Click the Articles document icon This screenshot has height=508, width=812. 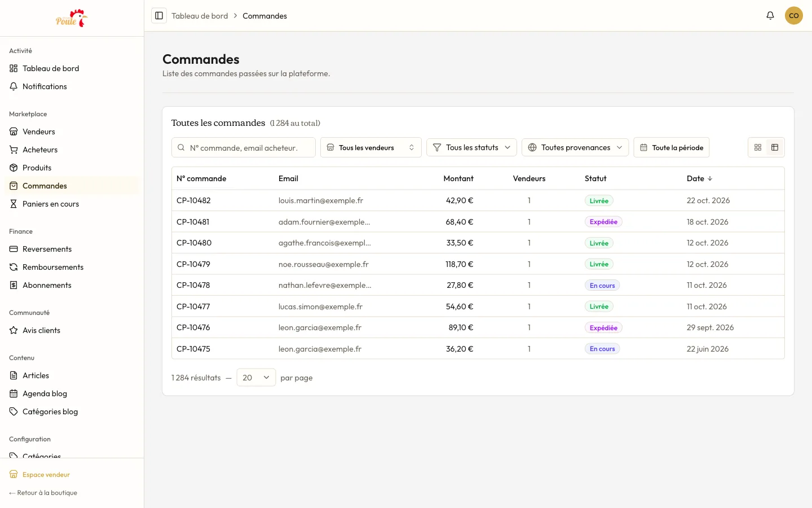point(14,375)
